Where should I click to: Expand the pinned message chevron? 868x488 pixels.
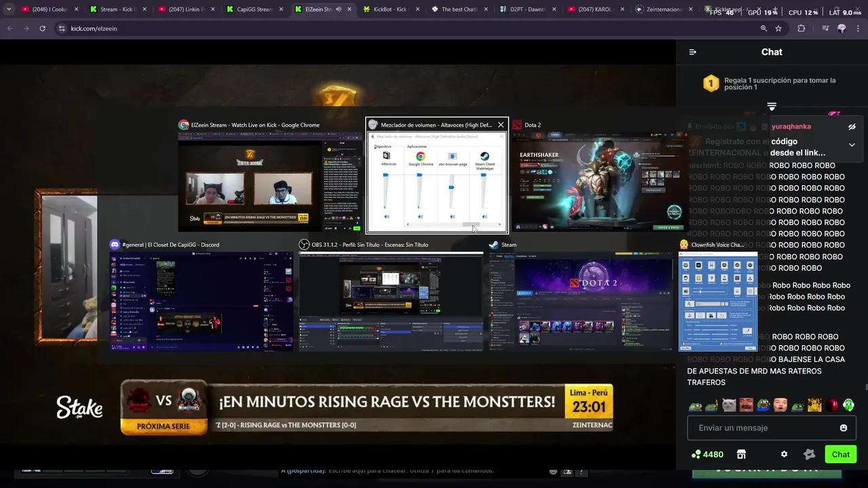point(852,144)
